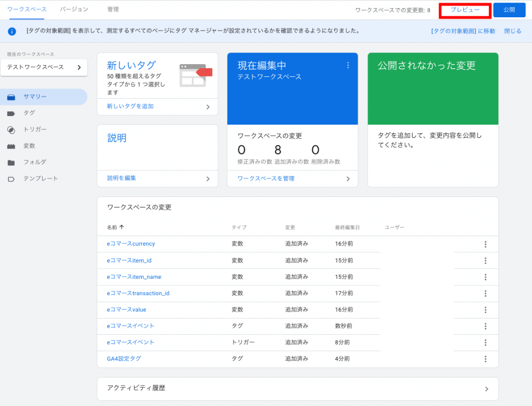
Task: Switch to バージョン tab
Action: click(74, 10)
